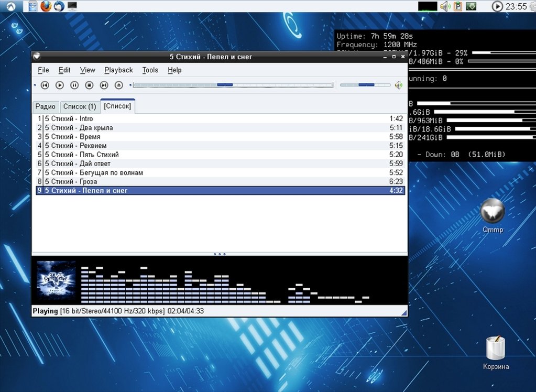Click the spectrum analyzer visualization
Viewport: 536px width, 392px height.
[225, 285]
